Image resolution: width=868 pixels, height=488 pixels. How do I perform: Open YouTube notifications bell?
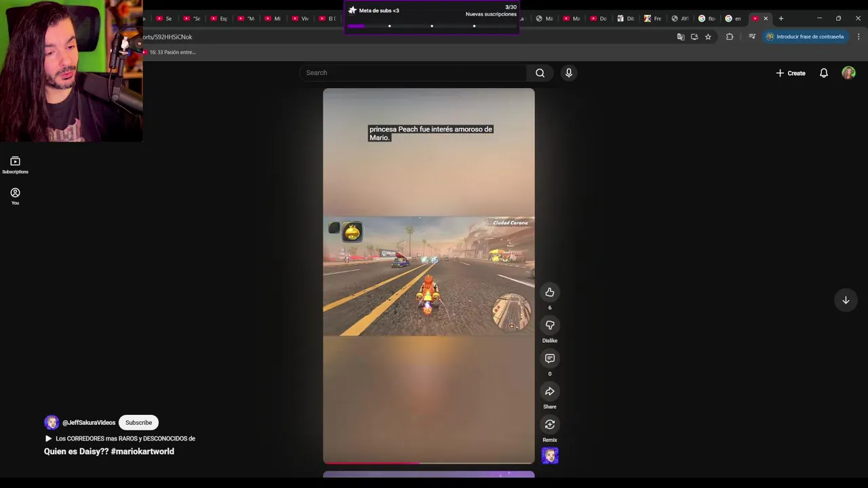pyautogui.click(x=823, y=73)
